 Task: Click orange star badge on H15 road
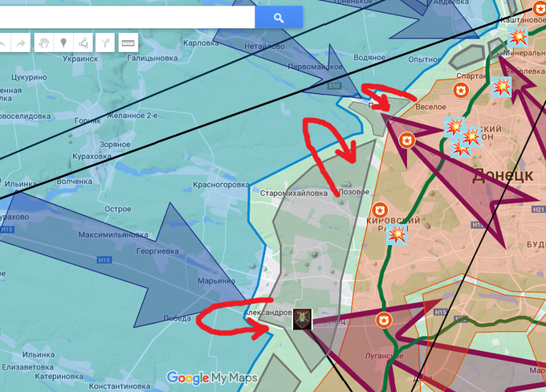point(384,320)
